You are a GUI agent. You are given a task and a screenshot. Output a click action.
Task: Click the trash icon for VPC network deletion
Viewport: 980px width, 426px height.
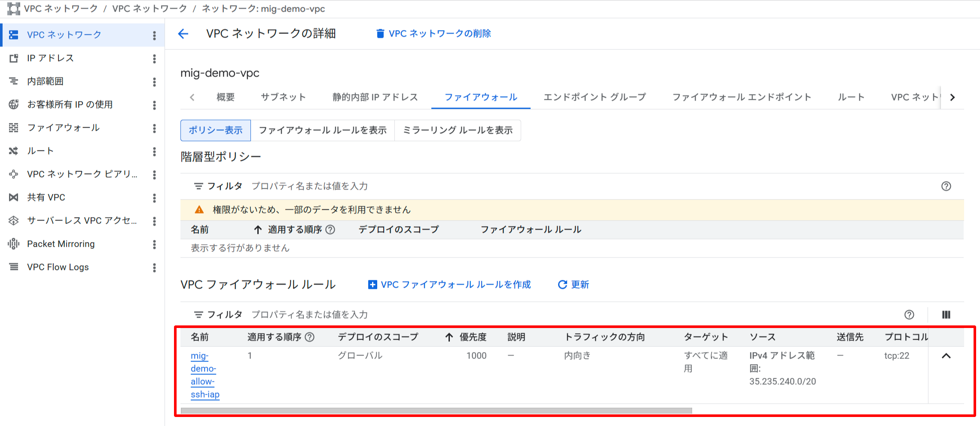point(380,34)
